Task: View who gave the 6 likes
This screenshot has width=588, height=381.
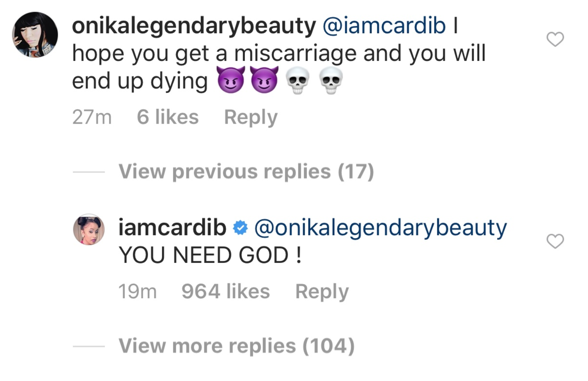Action: tap(168, 117)
